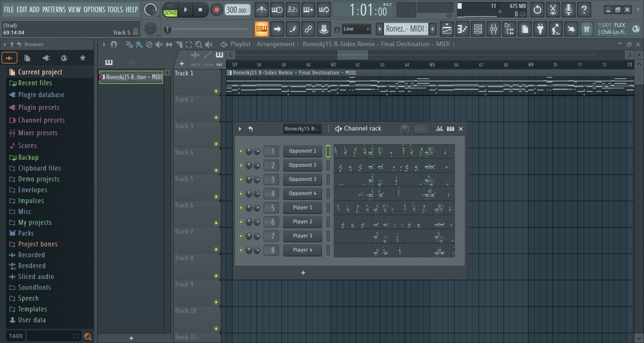Open the audio editor scissors icon
Screen dimensions: 644x343
553,9
